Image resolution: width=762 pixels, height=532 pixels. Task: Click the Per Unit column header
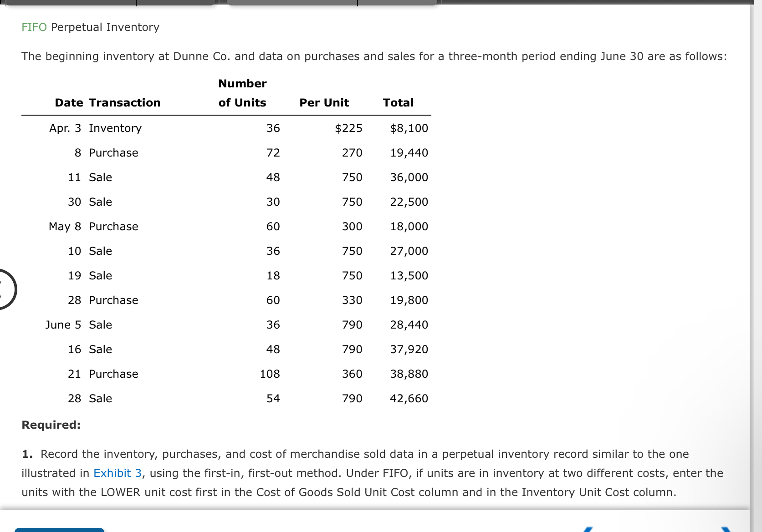pos(324,102)
